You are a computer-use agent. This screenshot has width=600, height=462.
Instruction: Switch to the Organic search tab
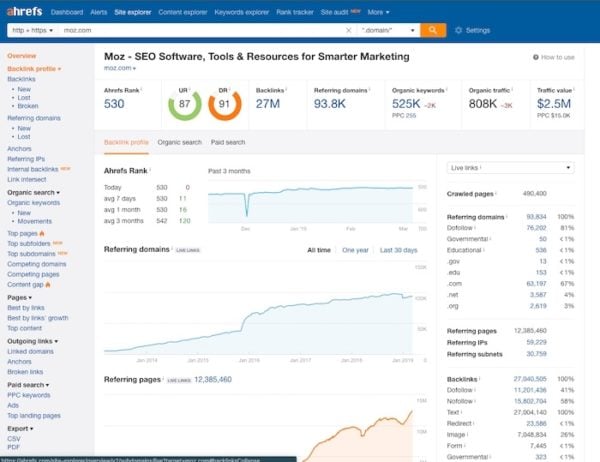click(x=178, y=142)
